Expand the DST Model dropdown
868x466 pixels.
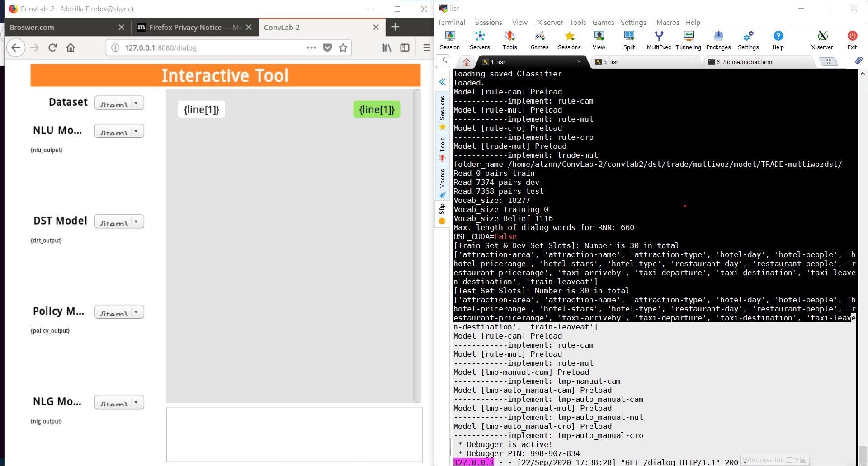(119, 222)
